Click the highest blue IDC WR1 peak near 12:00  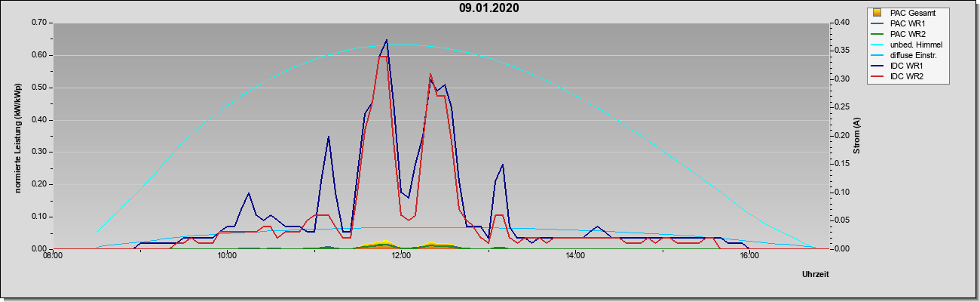pyautogui.click(x=387, y=41)
